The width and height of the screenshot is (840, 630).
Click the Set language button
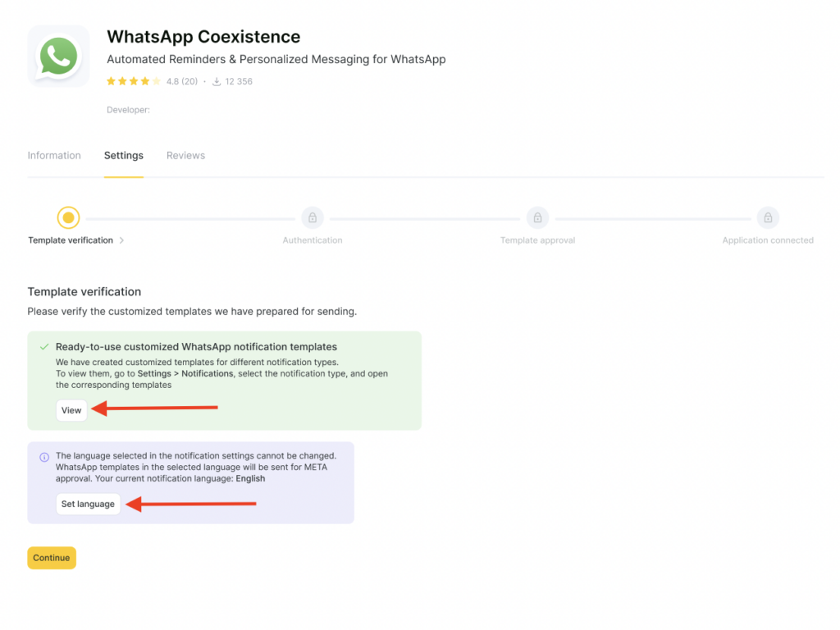pyautogui.click(x=88, y=504)
